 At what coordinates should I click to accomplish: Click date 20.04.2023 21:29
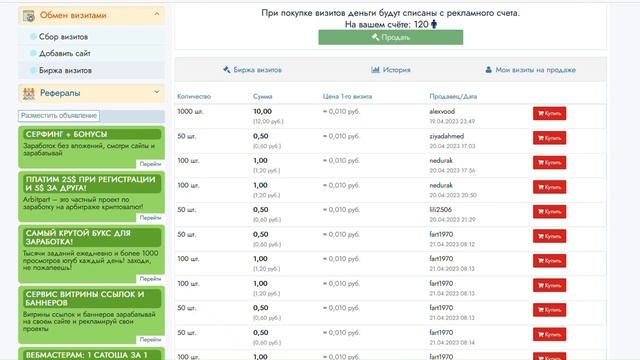click(452, 220)
